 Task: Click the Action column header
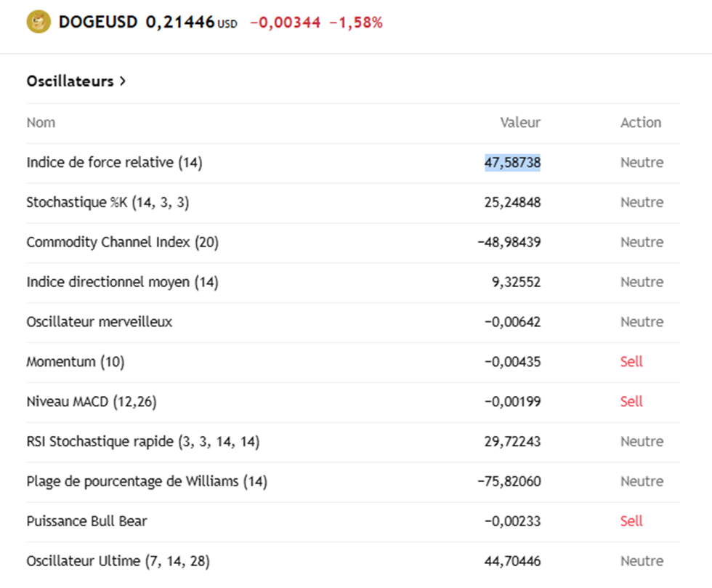click(641, 123)
